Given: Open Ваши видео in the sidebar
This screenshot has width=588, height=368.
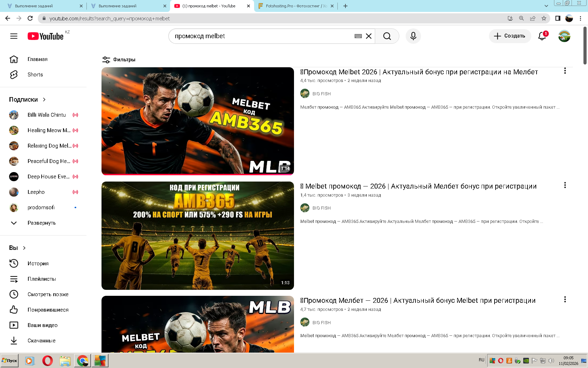Looking at the screenshot, I should coord(43,325).
